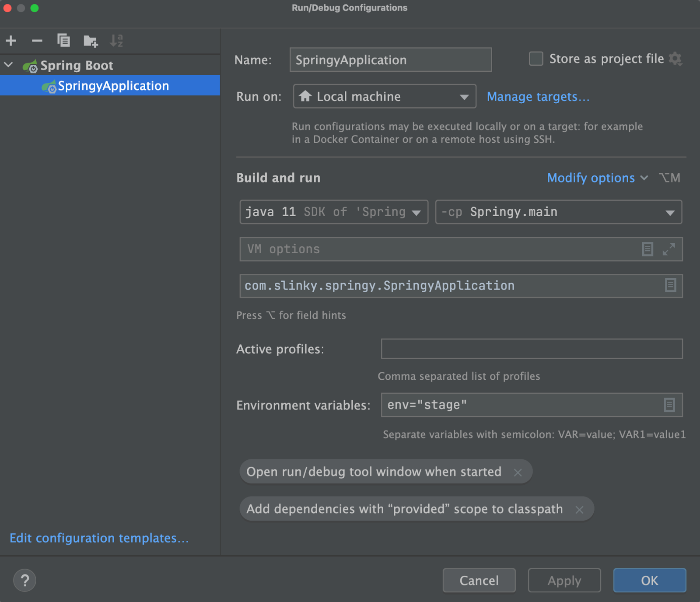Copy the configuration using the duplicate icon
Image resolution: width=700 pixels, height=602 pixels.
tap(64, 41)
